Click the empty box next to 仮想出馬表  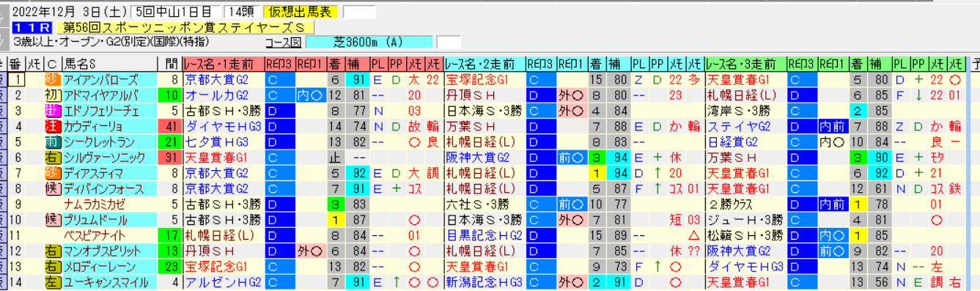point(358,12)
